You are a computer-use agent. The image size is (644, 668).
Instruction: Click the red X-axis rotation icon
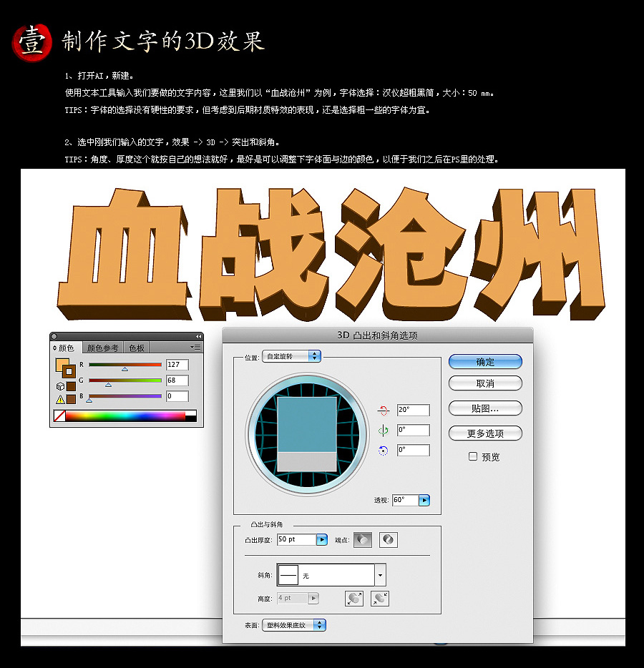coord(384,410)
